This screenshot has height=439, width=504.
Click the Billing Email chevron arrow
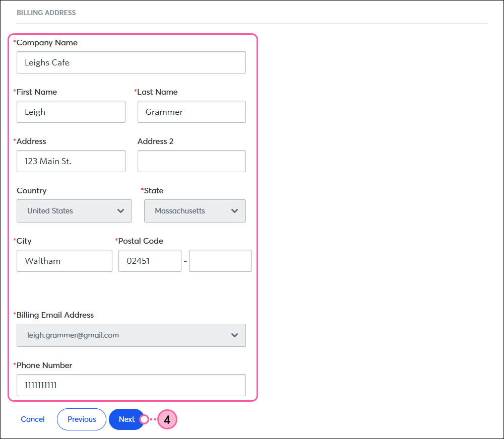235,335
